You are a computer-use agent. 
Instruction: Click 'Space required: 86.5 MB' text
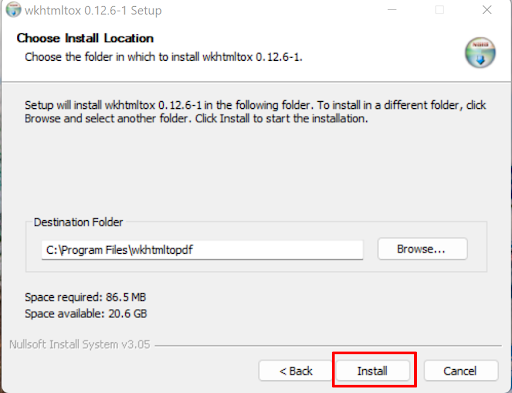(85, 297)
